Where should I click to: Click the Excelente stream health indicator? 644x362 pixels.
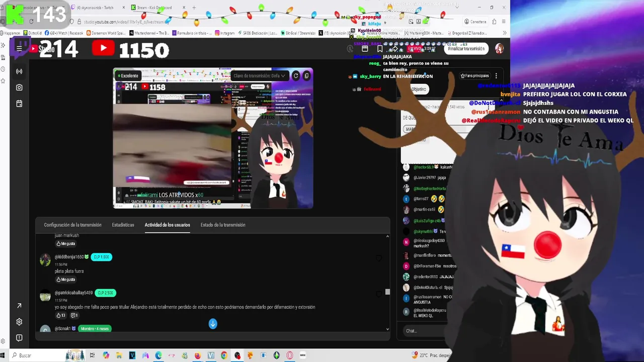tap(127, 76)
